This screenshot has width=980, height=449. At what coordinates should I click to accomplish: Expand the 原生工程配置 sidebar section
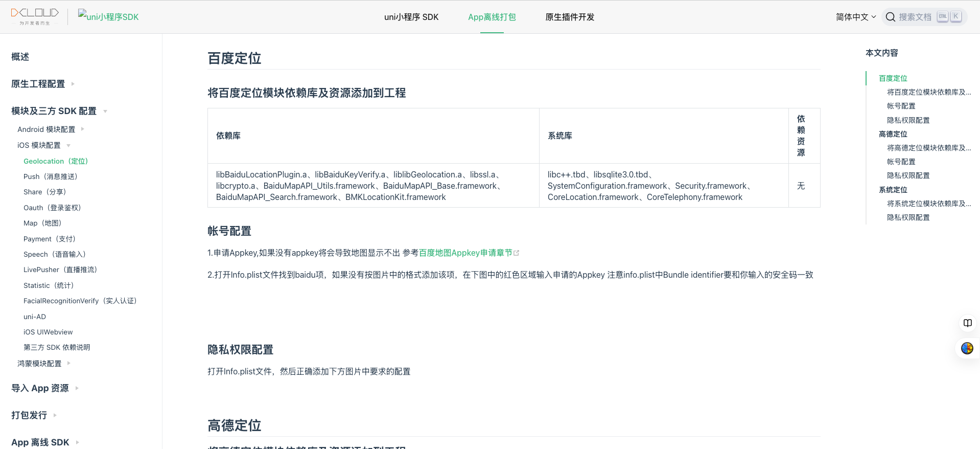73,84
